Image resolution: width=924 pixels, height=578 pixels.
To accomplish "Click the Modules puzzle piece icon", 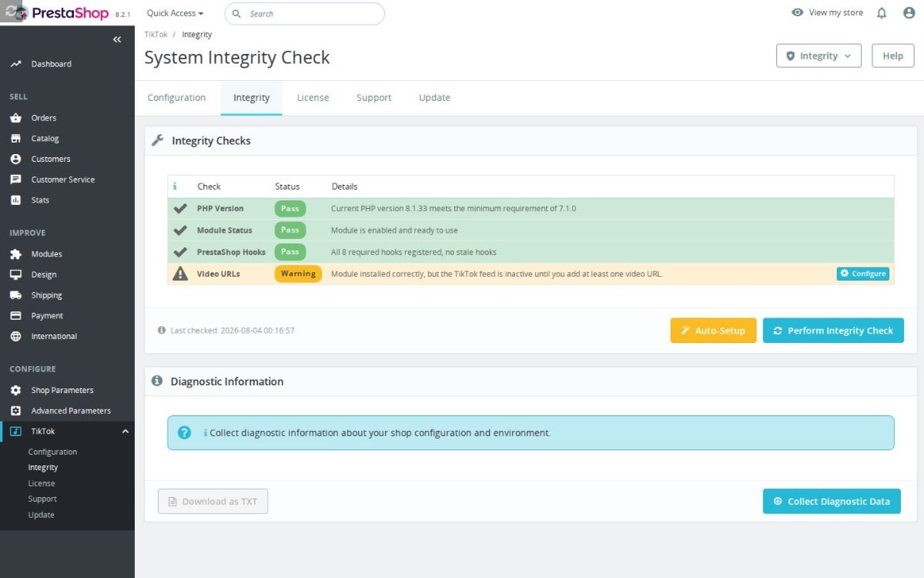I will coord(15,254).
